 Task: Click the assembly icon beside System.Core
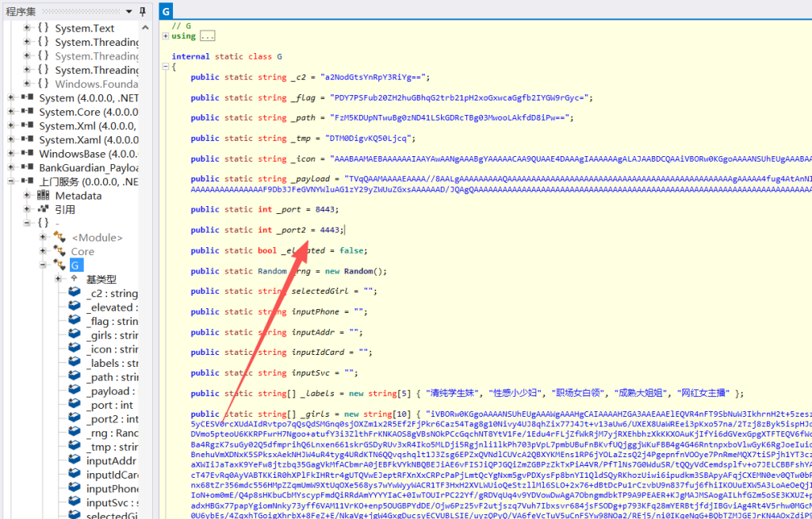click(28, 111)
